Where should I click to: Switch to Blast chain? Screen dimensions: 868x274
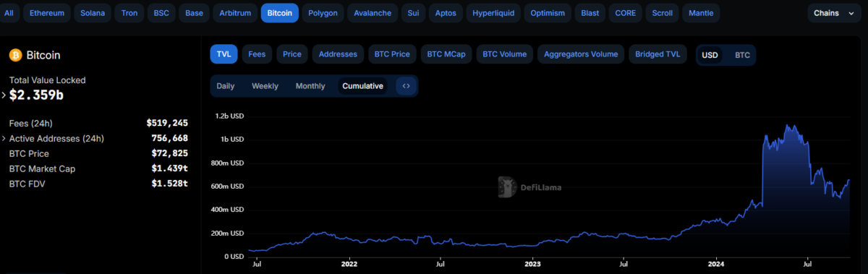coord(590,13)
